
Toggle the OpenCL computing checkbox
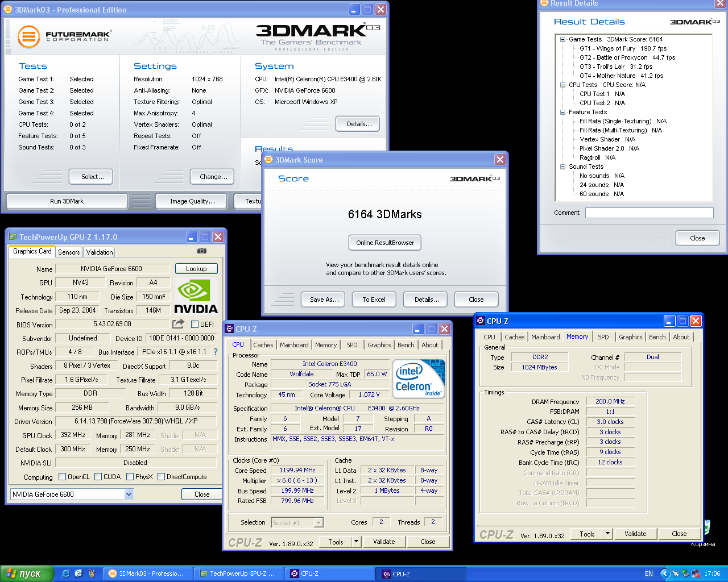61,477
